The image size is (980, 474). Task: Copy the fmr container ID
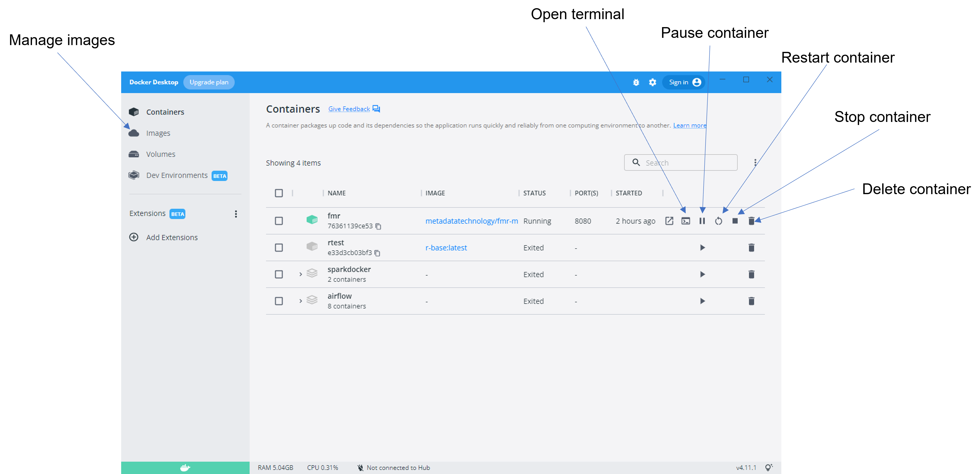[x=378, y=226]
